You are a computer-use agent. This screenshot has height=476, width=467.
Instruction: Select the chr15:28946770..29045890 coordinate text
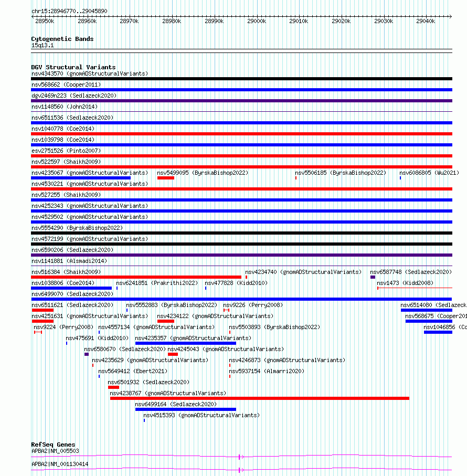tap(69, 11)
